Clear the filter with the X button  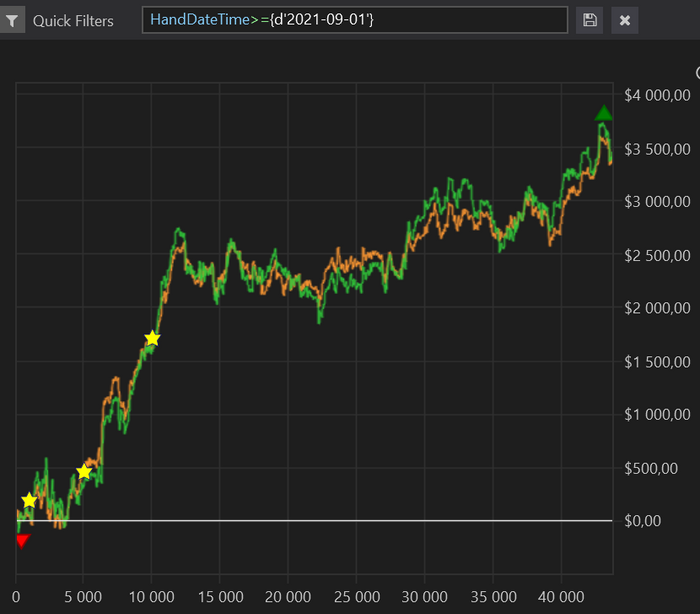coord(625,20)
